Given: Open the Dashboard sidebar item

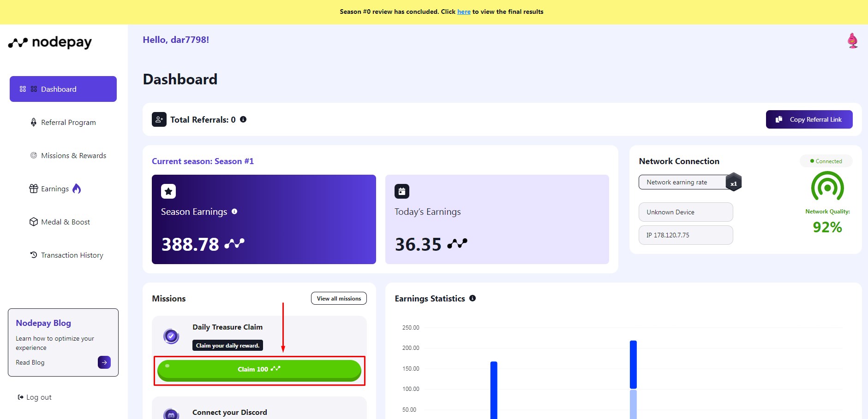Looking at the screenshot, I should [x=63, y=89].
